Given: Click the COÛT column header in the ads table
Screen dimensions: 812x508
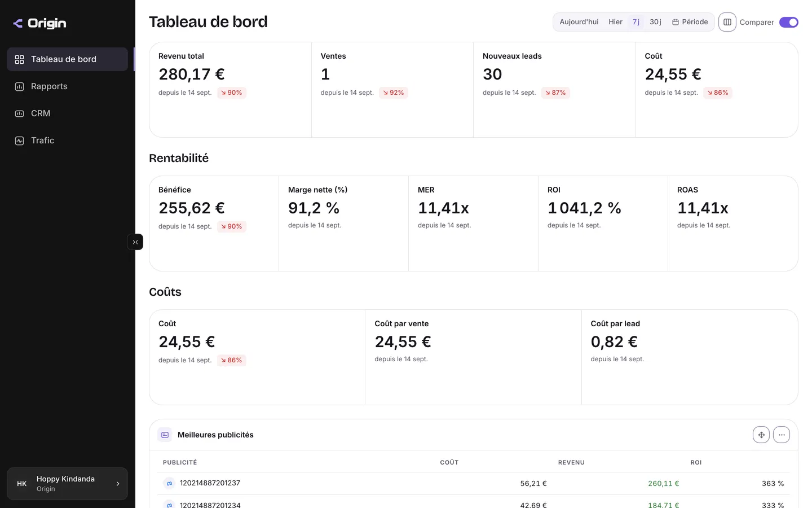Looking at the screenshot, I should (449, 462).
